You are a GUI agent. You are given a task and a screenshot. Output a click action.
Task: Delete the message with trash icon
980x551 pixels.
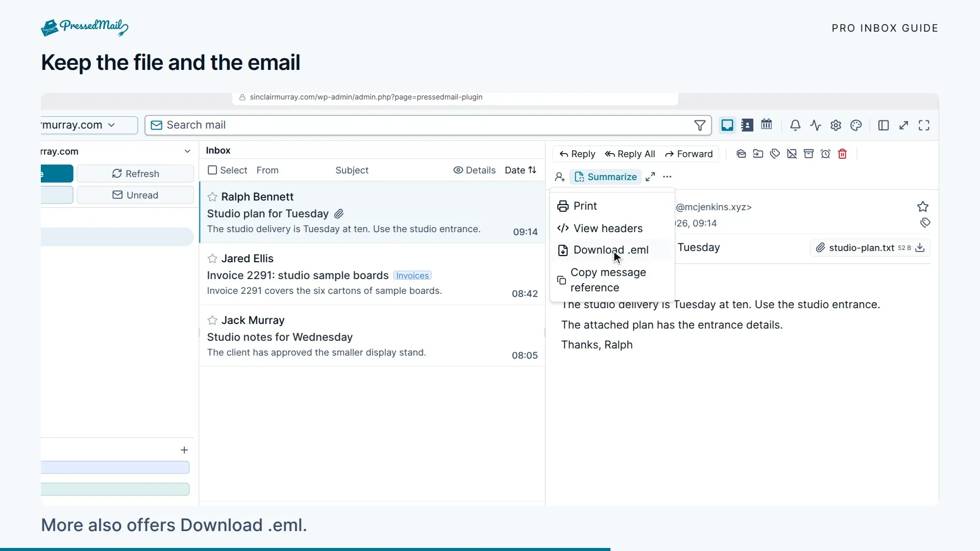tap(842, 154)
